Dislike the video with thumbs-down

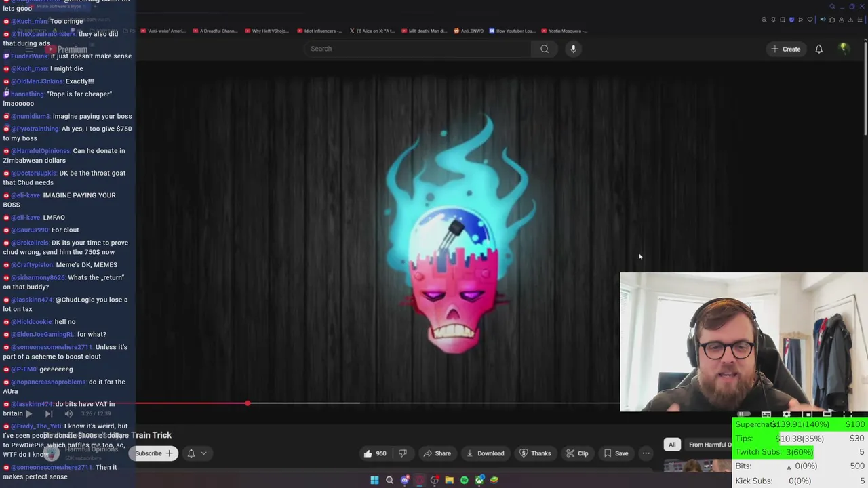pyautogui.click(x=402, y=453)
